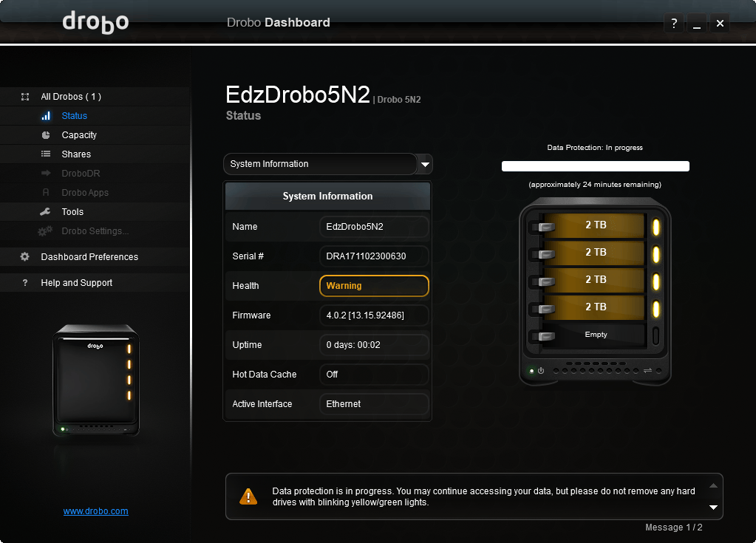756x543 pixels.
Task: Click the Drobo Settings gears icon
Action: 45,231
